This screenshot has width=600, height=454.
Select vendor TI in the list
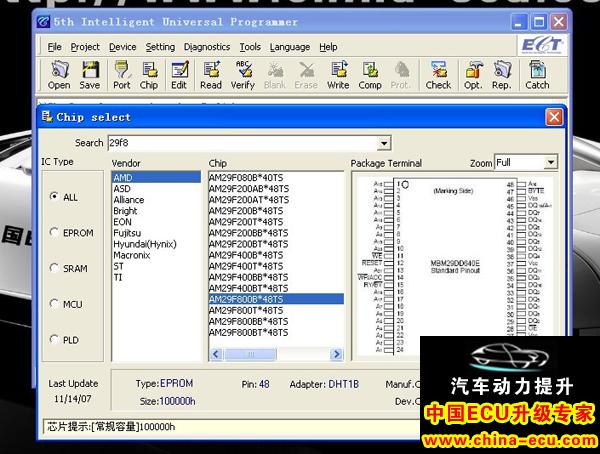[x=156, y=278]
